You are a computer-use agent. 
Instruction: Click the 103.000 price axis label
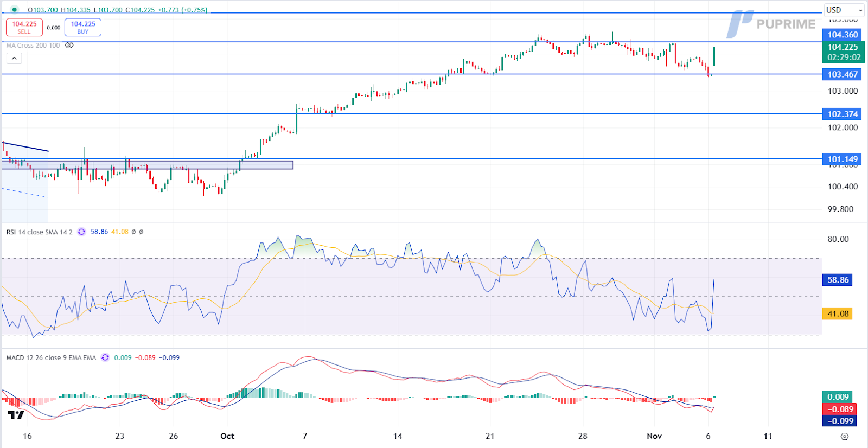[843, 91]
